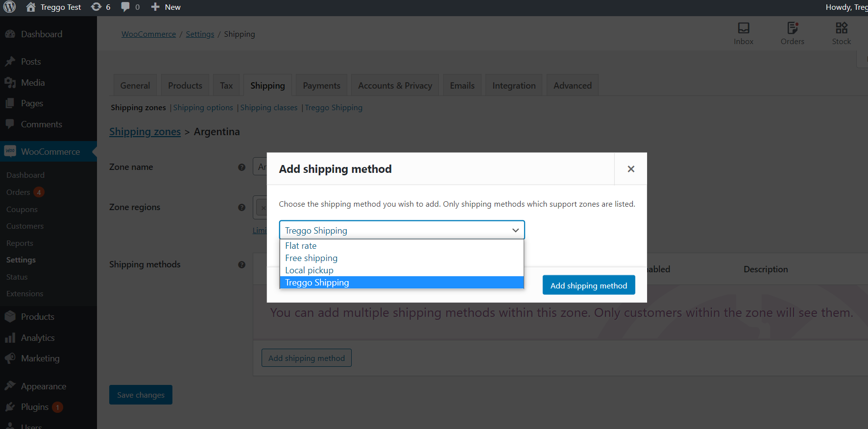Open the Inbox activity panel icon
The image size is (868, 429).
pyautogui.click(x=744, y=28)
